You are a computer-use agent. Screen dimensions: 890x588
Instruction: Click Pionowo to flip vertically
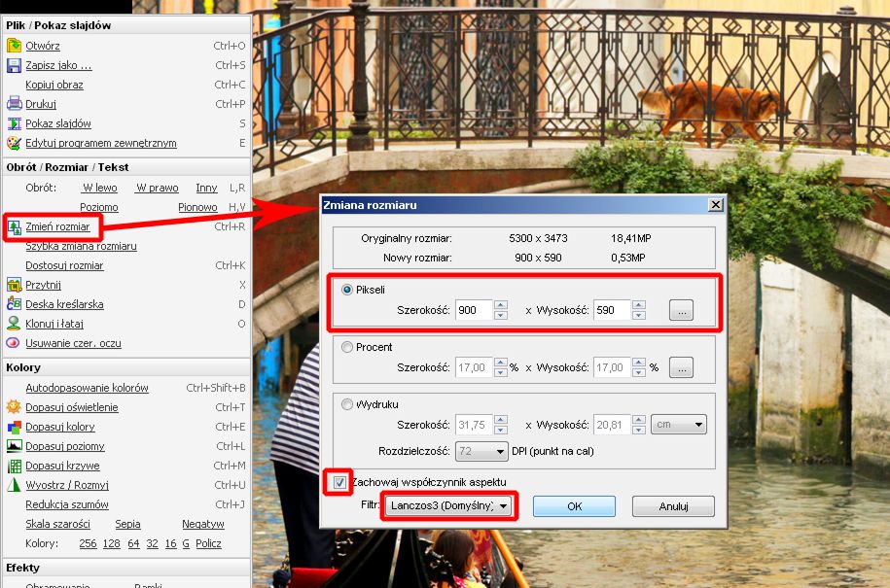[197, 207]
